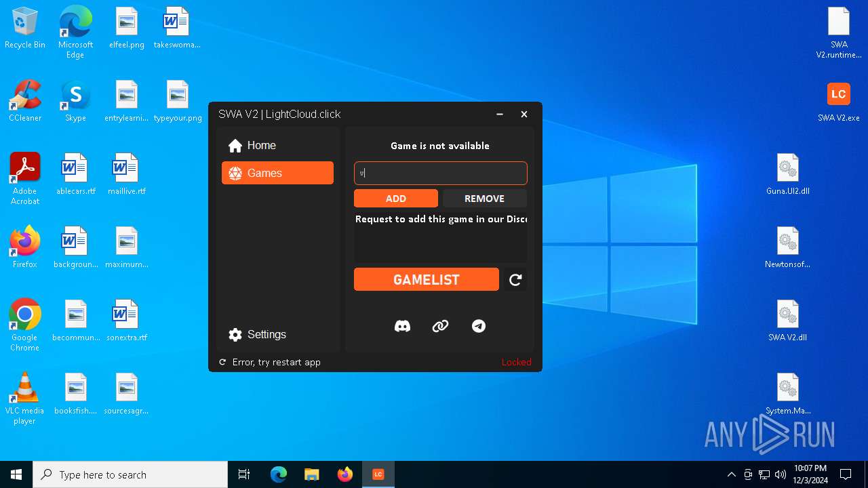Screen dimensions: 868x488
Task: Select the sourcesagr image file on desktop
Action: pos(127,394)
